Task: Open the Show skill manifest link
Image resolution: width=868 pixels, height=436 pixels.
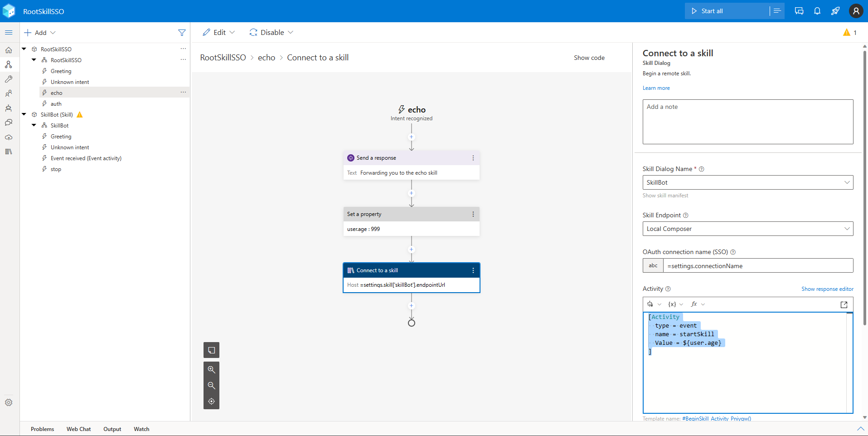Action: [x=665, y=196]
